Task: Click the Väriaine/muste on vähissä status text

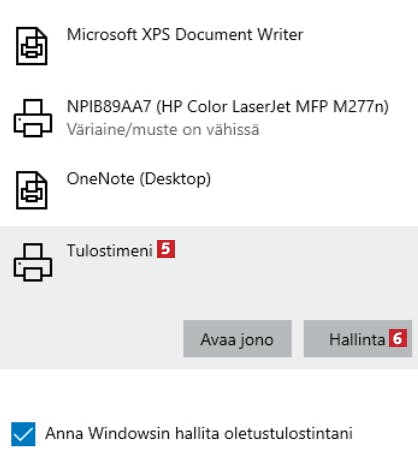Action: coord(163,130)
